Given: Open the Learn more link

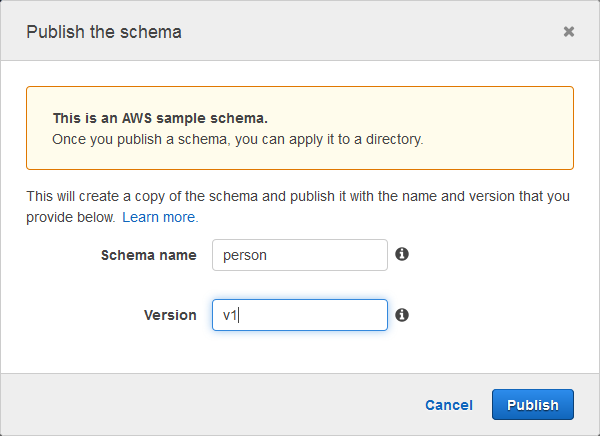Looking at the screenshot, I should pos(160,217).
